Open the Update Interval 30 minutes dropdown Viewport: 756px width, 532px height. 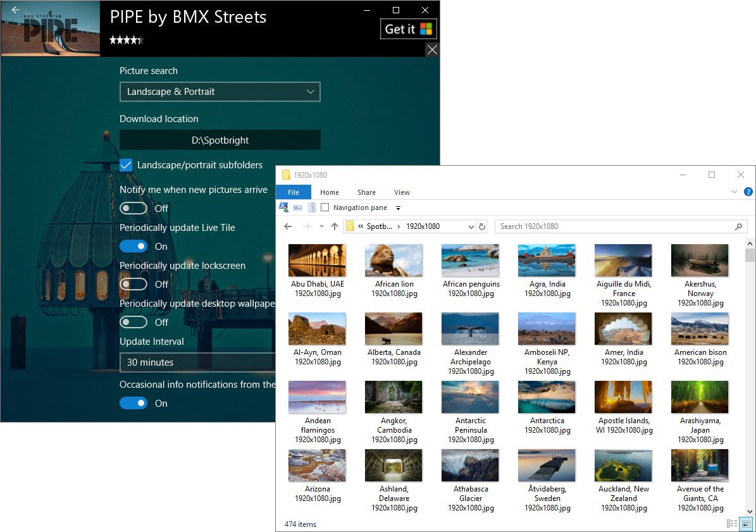point(197,362)
